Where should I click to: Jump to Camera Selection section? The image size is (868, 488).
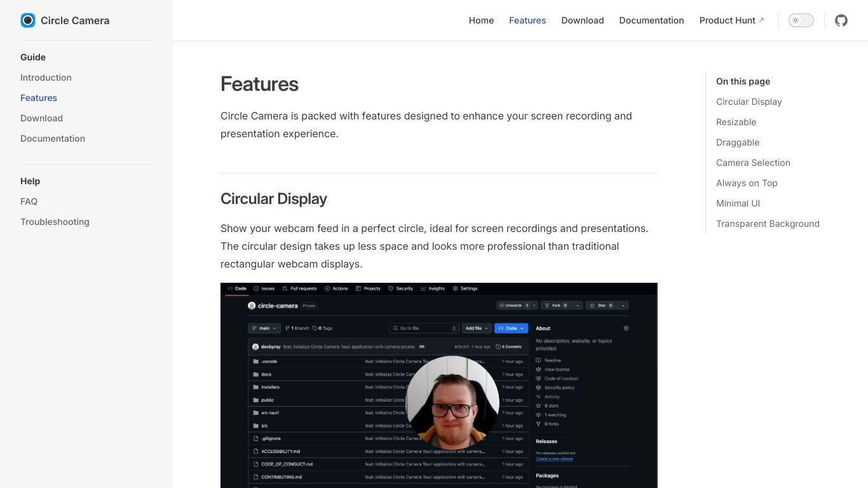point(753,163)
